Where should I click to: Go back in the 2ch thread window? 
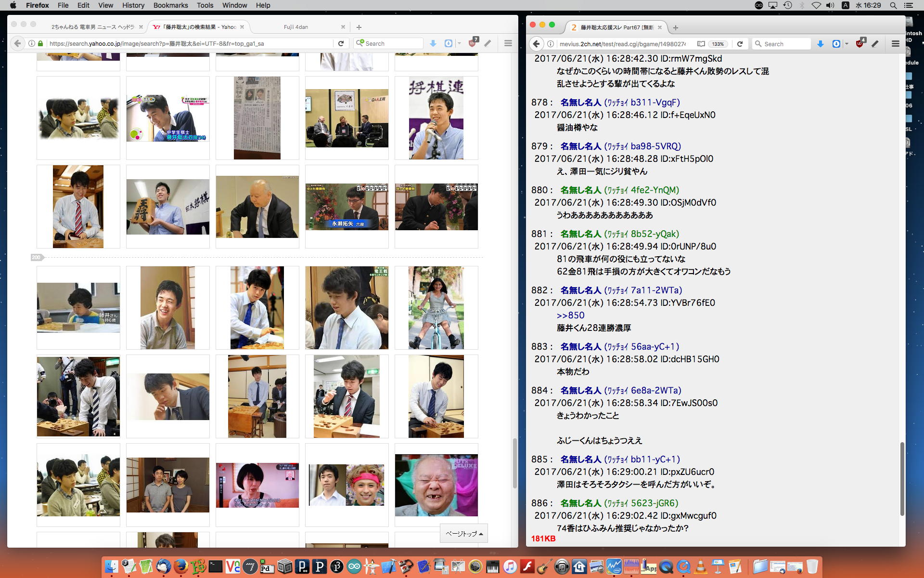tap(537, 44)
